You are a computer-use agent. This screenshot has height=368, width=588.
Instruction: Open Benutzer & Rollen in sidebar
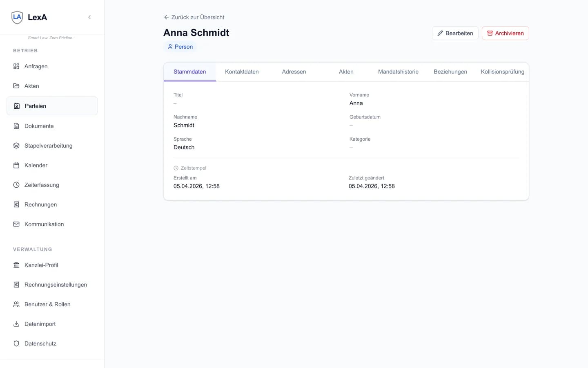(x=47, y=304)
